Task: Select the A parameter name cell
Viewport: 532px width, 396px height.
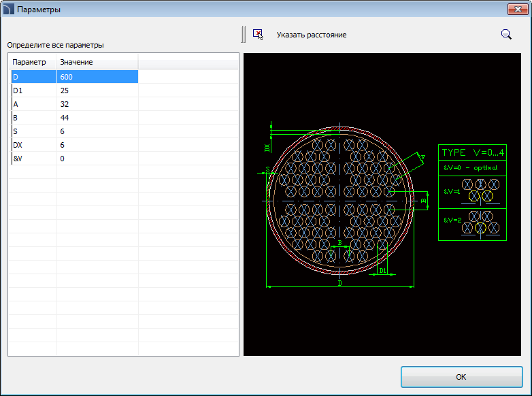Action: pos(34,104)
